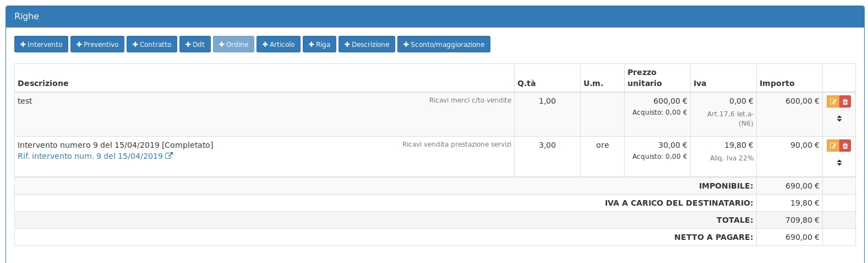Grab the sort handle on test row
868x263 pixels.
coord(839,119)
